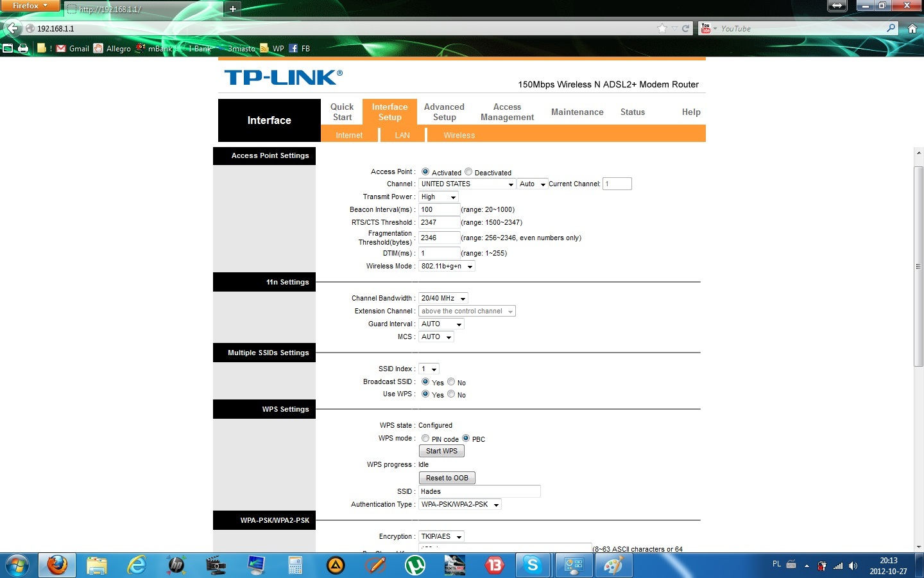Open the FB Facebook bookmark
Screen dimensions: 924x578
300,48
